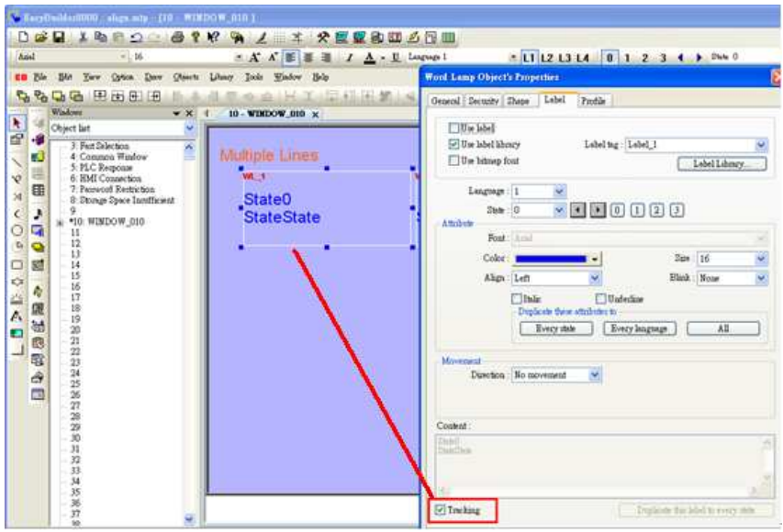Click the text color 'A' icon in the format toolbar
Screen dimensions: 783x532
(370, 58)
